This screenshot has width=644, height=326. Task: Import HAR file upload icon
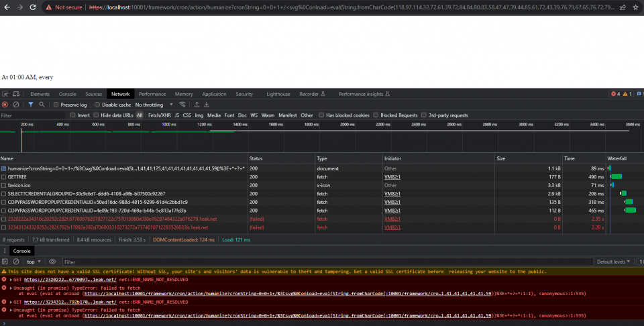197,105
